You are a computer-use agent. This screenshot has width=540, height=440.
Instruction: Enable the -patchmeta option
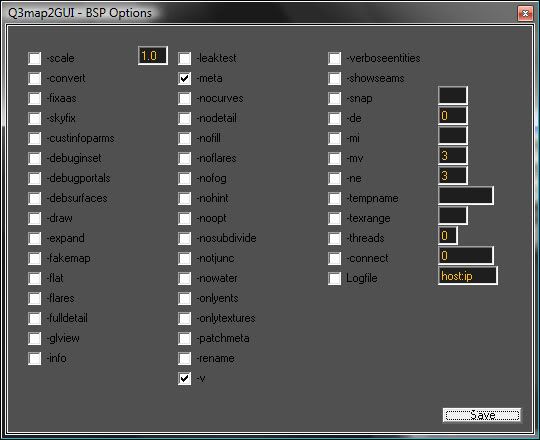(185, 338)
